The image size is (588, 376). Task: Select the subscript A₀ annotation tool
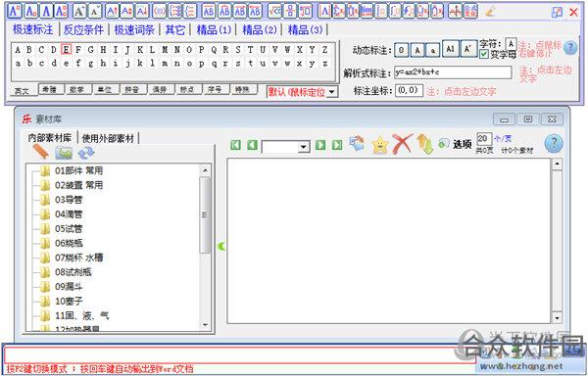click(x=30, y=11)
